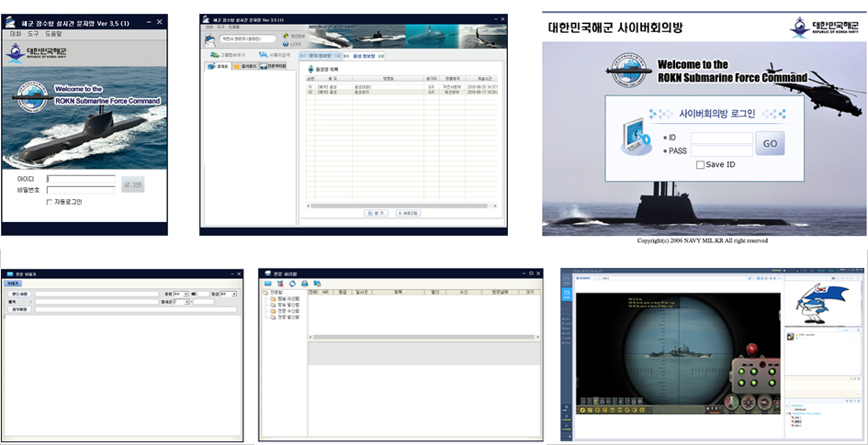Click the 받는사람 button
Viewport: 868px width, 445px height.
[18, 295]
